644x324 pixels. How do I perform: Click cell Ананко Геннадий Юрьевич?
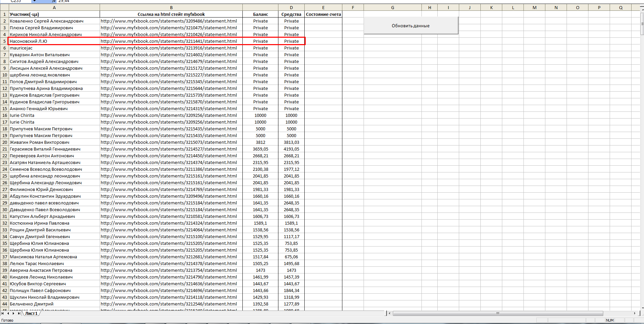click(x=54, y=108)
